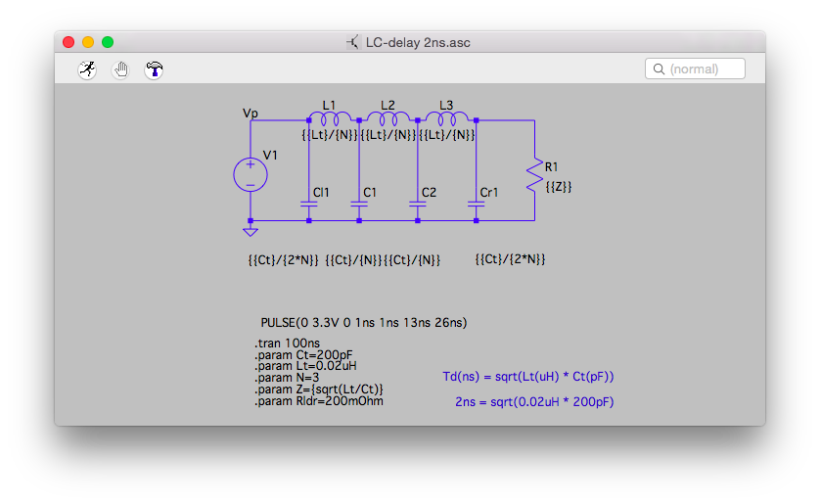
Task: Select capacitor C2 symbol
Action: click(x=418, y=204)
